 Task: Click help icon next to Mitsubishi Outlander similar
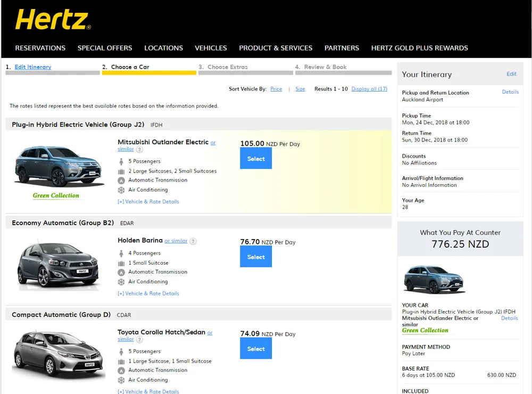click(x=139, y=150)
